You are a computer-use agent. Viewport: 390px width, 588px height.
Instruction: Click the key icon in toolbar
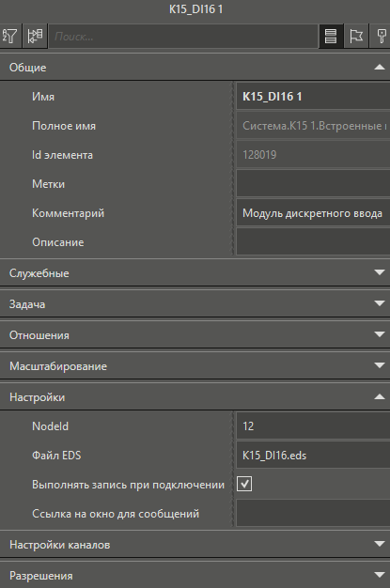(x=381, y=37)
